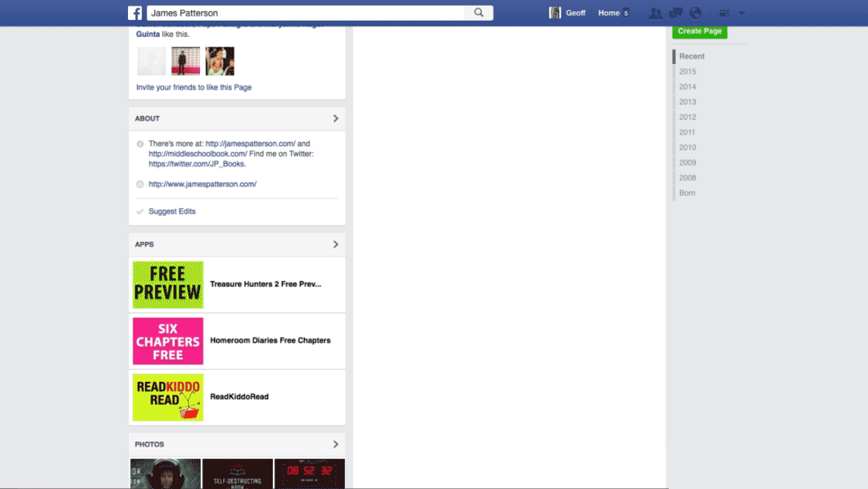Viewport: 868px width, 489px height.
Task: Go to Home from the top bar
Action: click(x=608, y=13)
